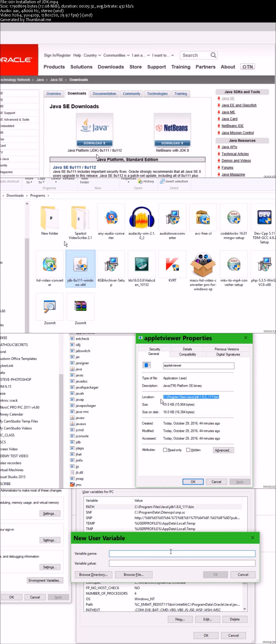This screenshot has height=644, width=276.
Task: Expand the Communities dropdown menu
Action: coord(116,55)
